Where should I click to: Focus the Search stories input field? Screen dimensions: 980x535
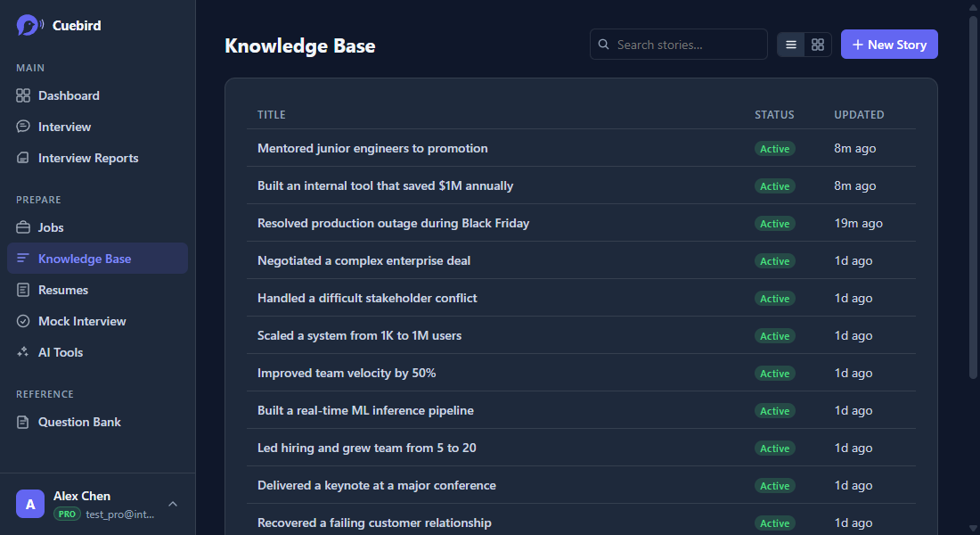point(679,45)
